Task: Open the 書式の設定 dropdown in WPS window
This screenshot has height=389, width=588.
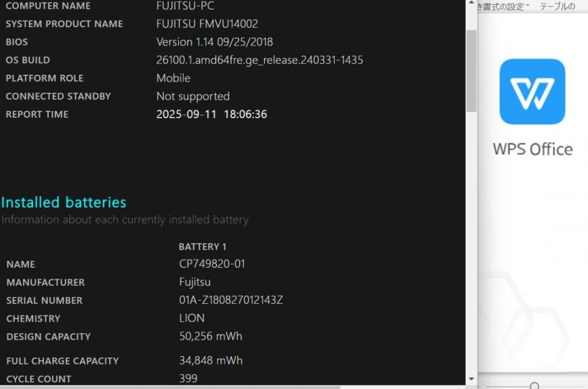Action: [503, 6]
